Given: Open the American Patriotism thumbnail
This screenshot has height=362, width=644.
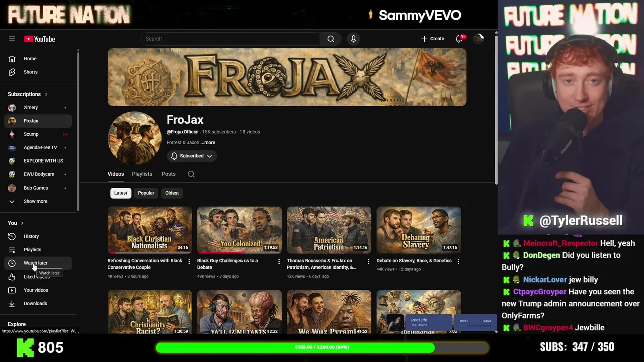Looking at the screenshot, I should pos(329,230).
